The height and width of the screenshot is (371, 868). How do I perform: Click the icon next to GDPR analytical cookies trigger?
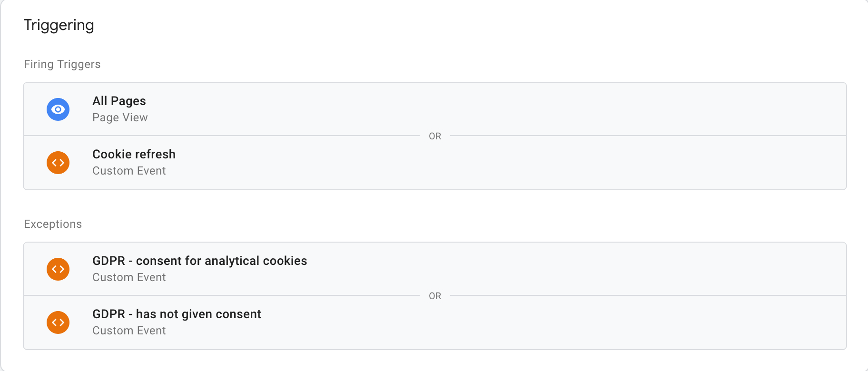tap(58, 269)
